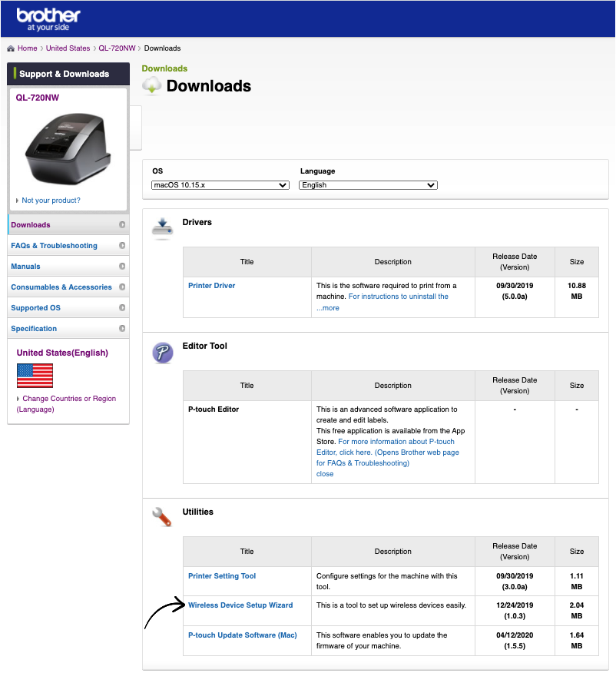
Task: Go to QL-720NW breadcrumb link
Action: coord(117,48)
